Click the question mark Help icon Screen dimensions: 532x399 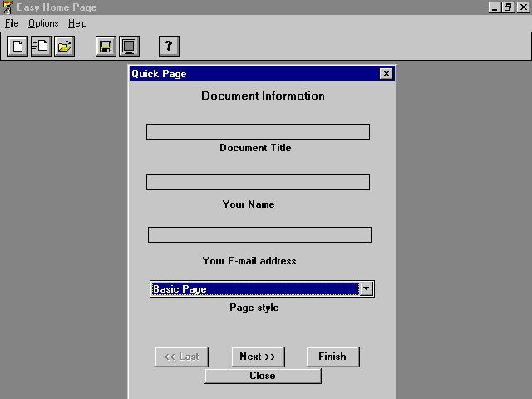(169, 47)
